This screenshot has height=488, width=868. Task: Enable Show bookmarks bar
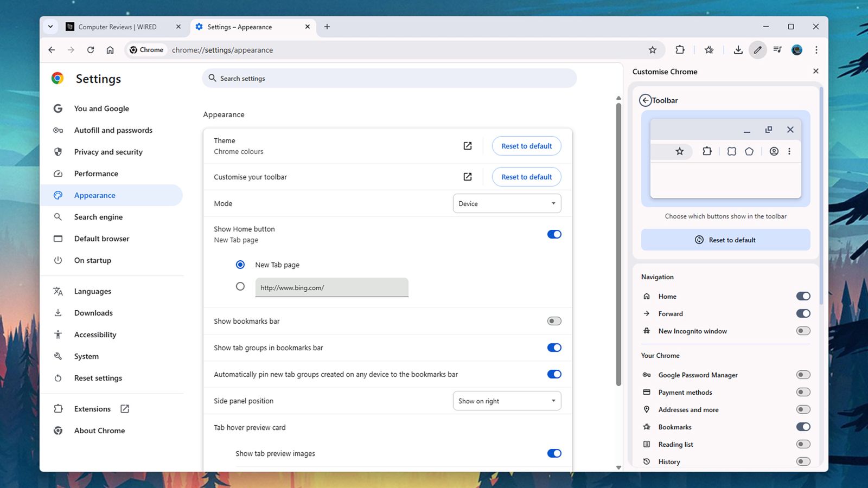554,321
